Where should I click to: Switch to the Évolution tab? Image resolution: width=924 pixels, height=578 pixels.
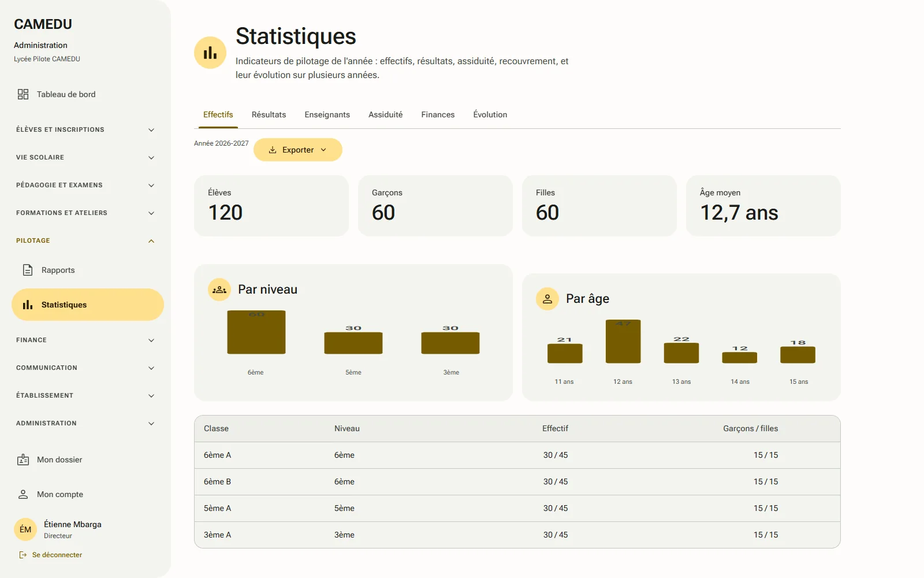490,114
